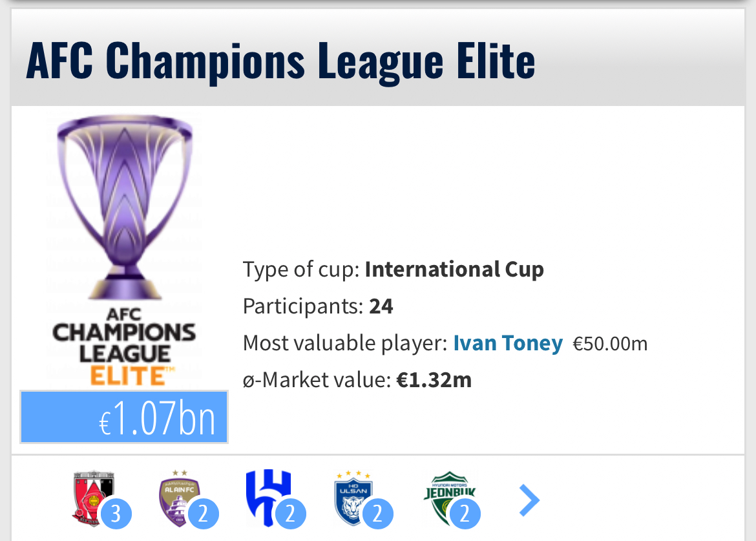Screen dimensions: 756x541
Task: Open the Urawa Red Diamonds club crest
Action: (92, 496)
